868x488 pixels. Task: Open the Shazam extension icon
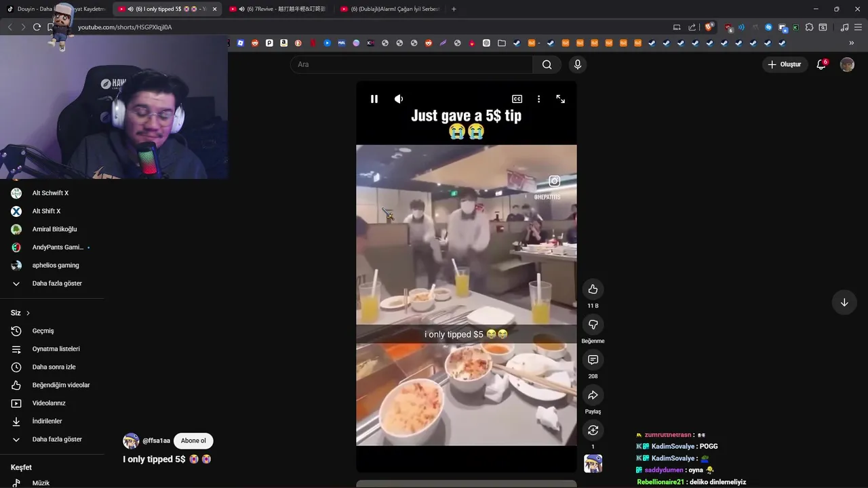point(768,27)
